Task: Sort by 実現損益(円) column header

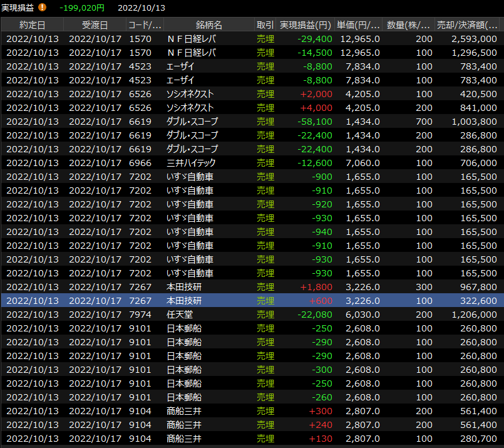Action: [x=305, y=25]
